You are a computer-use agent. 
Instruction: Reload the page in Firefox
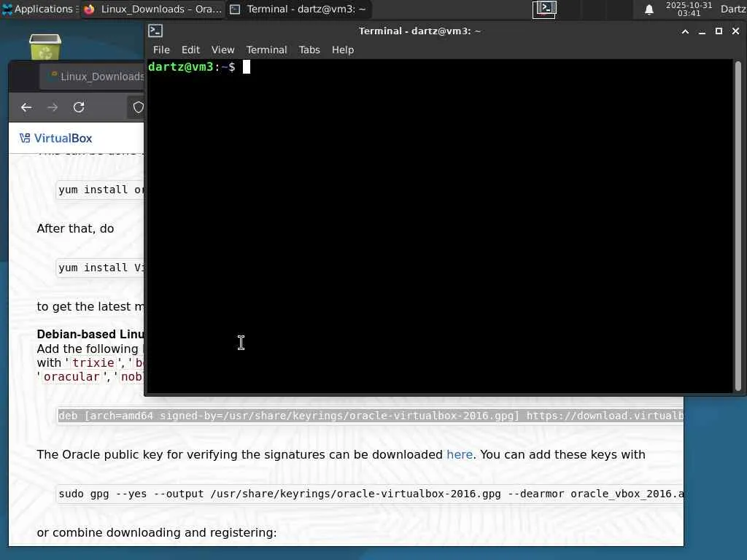coord(79,108)
